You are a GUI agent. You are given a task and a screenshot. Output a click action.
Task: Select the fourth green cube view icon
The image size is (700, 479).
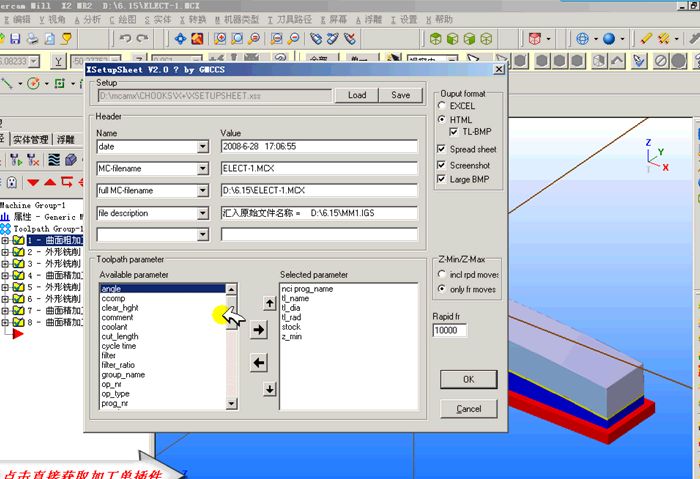pyautogui.click(x=486, y=39)
